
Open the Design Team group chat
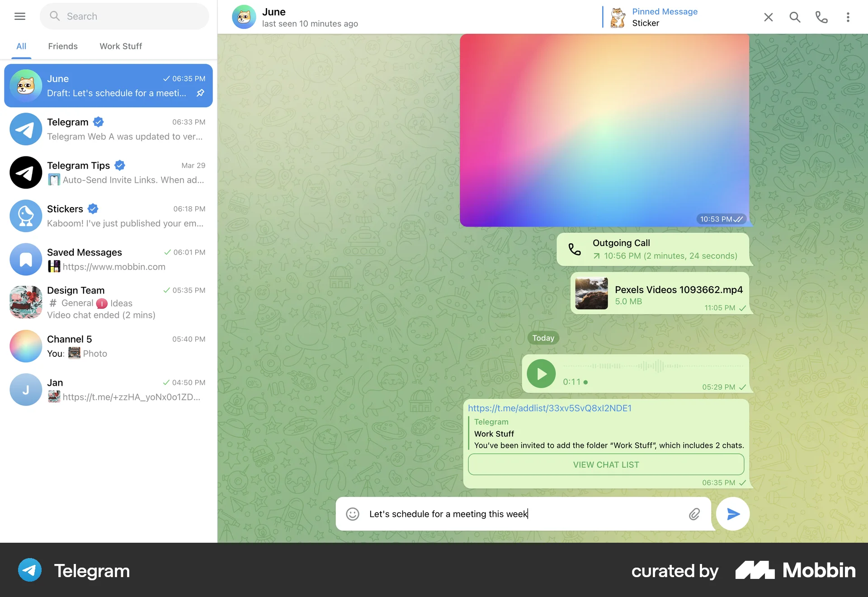click(x=108, y=302)
